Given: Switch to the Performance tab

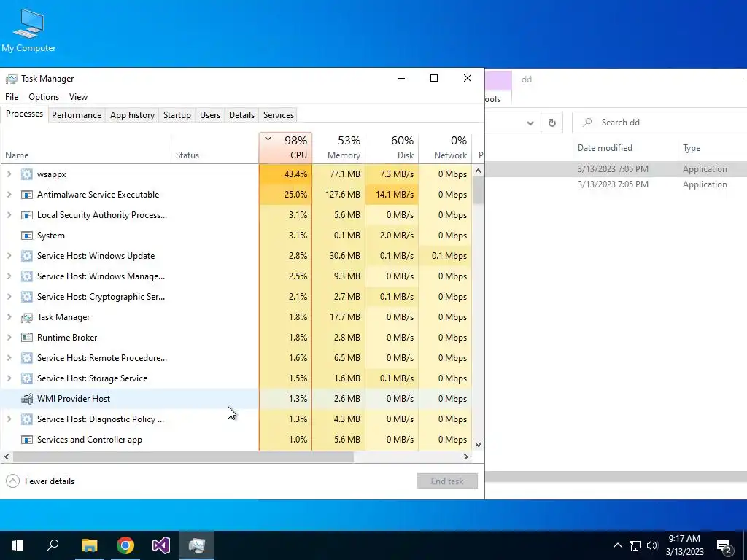Looking at the screenshot, I should click(77, 115).
